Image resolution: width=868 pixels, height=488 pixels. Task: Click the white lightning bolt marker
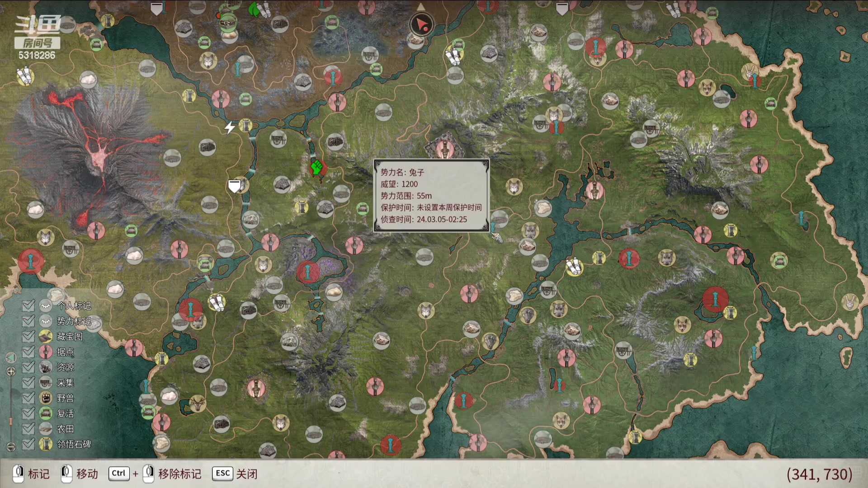230,127
